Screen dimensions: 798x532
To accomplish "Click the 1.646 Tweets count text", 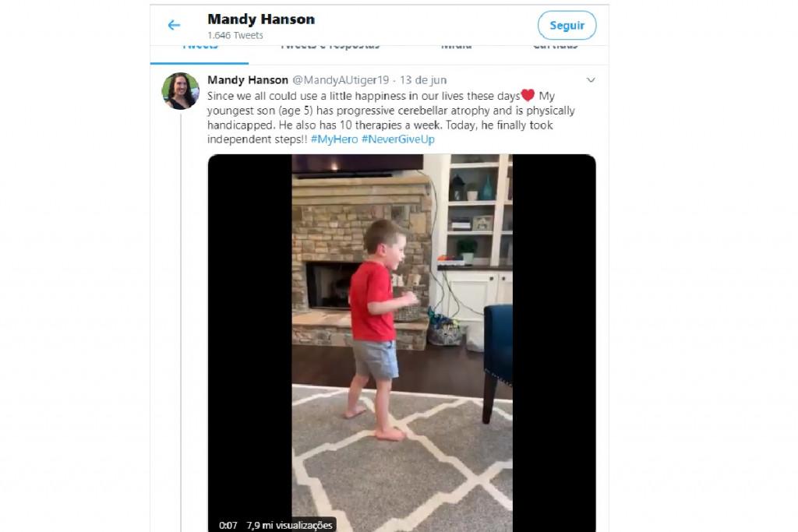I will (x=235, y=36).
